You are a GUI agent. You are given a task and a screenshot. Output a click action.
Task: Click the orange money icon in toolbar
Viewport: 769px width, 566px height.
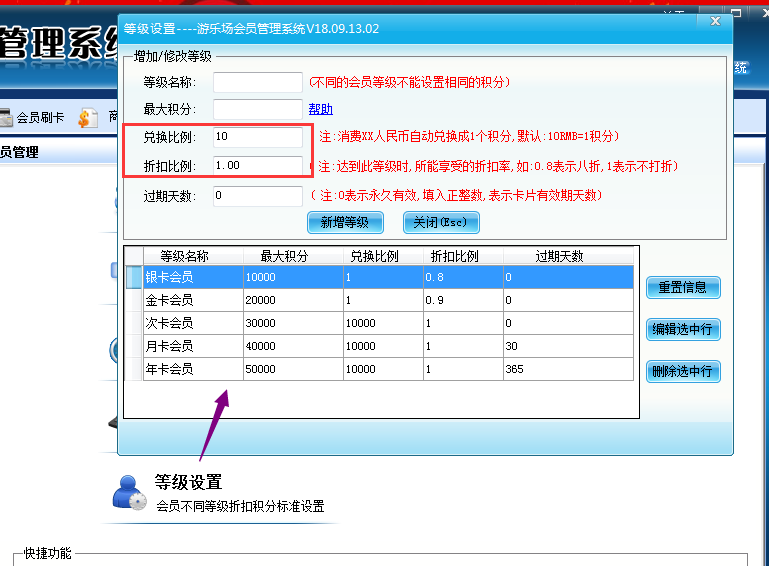point(88,118)
